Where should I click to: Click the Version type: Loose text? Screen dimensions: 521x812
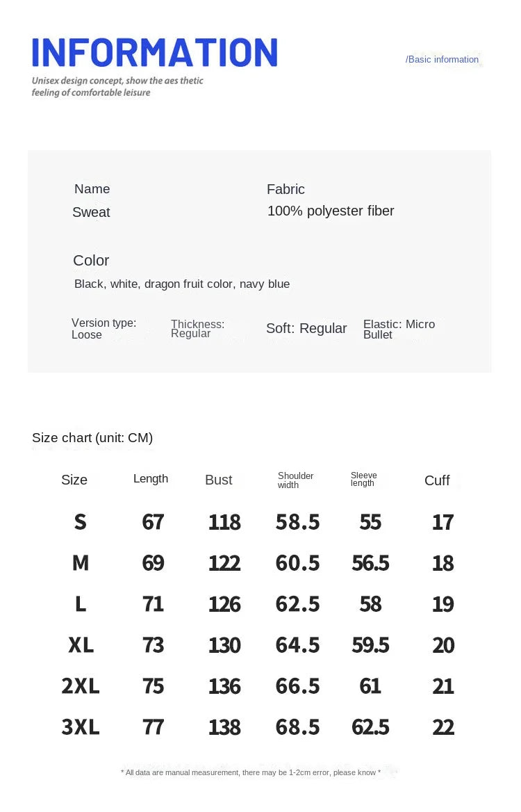click(x=104, y=328)
